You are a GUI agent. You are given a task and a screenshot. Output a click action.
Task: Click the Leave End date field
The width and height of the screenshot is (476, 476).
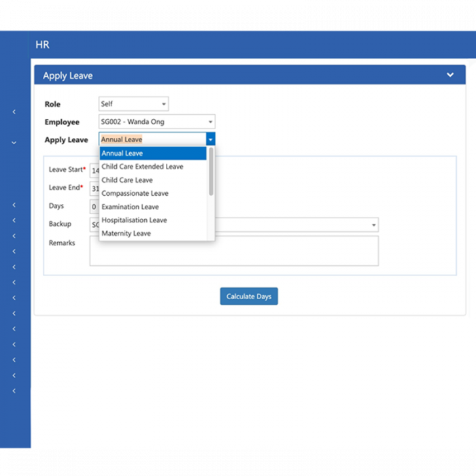[95, 188]
